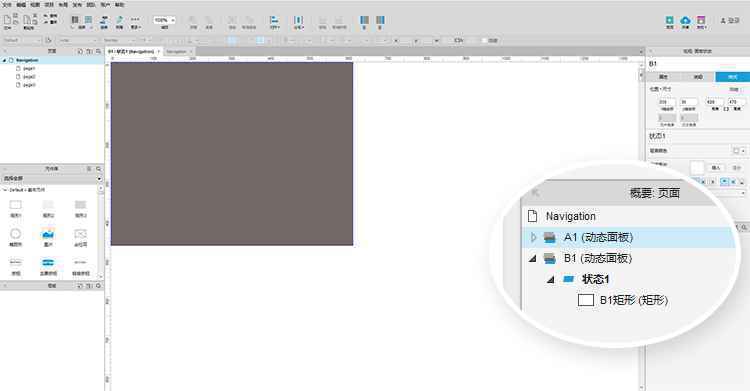This screenshot has height=391, width=750.
Task: Open the background color swatch picker
Action: 739,151
